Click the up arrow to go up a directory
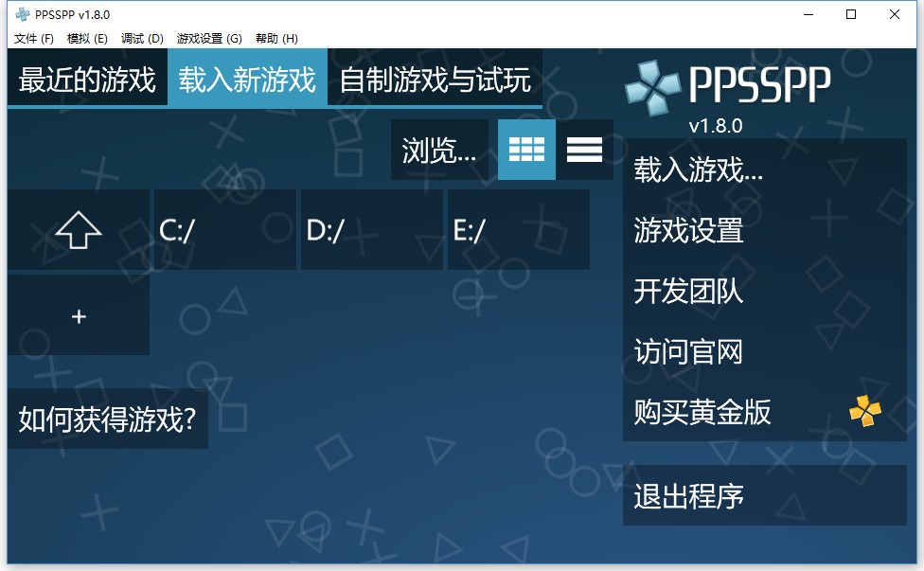Image resolution: width=924 pixels, height=571 pixels. pos(78,229)
